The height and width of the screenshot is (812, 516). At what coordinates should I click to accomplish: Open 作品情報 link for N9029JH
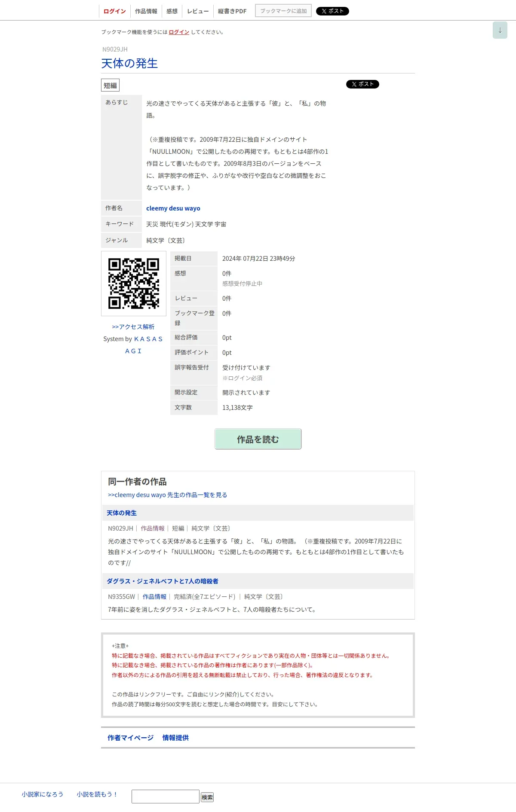(x=153, y=528)
